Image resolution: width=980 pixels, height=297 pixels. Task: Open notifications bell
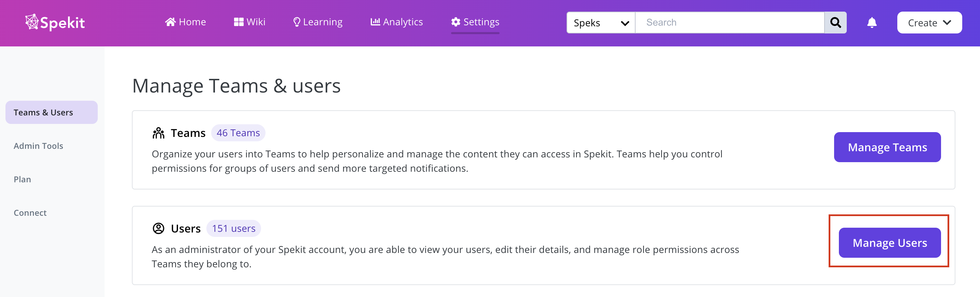tap(872, 23)
